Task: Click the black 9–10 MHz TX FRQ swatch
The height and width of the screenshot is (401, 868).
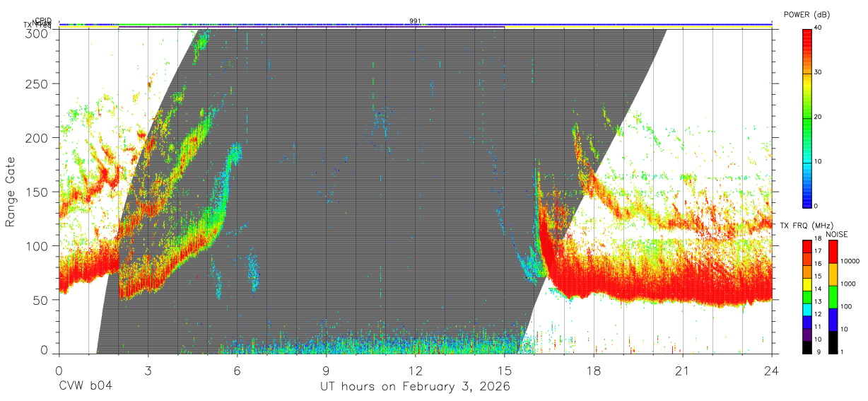Action: [x=807, y=347]
